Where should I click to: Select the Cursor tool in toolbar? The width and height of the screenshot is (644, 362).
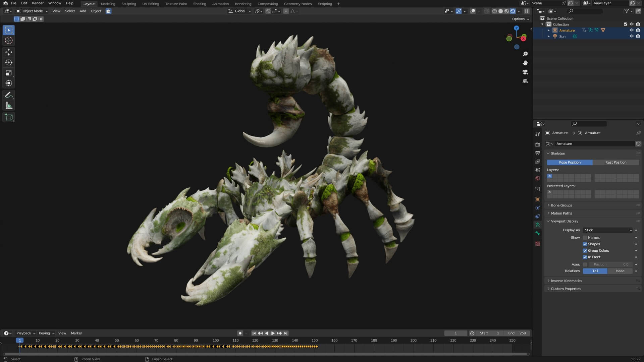tap(9, 41)
